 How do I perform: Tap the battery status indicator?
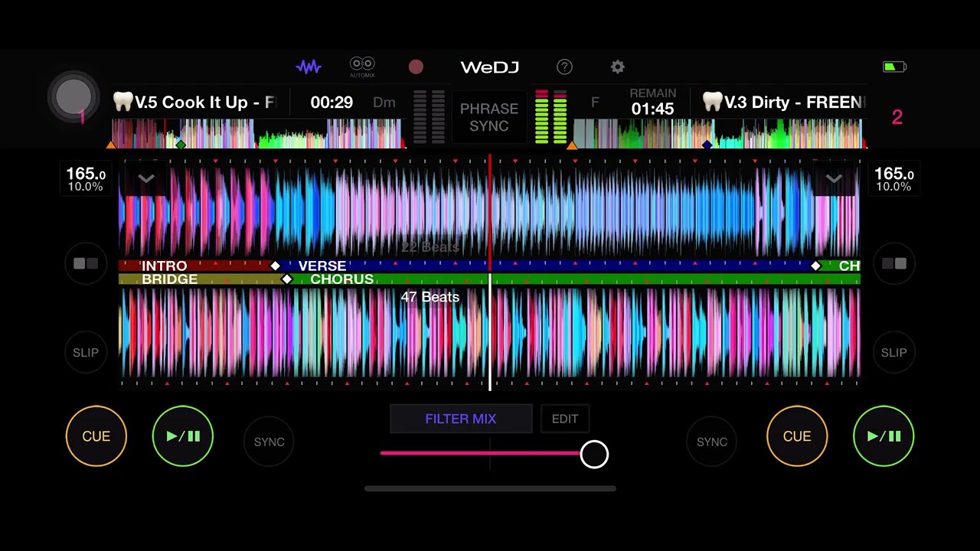coord(894,67)
